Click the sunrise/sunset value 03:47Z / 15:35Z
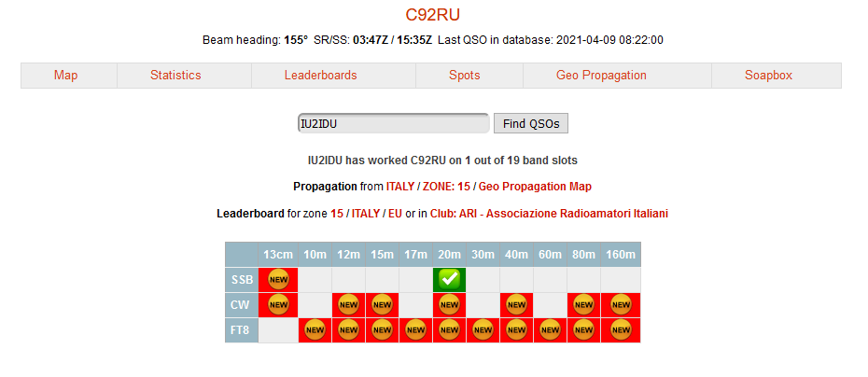868x377 pixels. pyautogui.click(x=393, y=40)
